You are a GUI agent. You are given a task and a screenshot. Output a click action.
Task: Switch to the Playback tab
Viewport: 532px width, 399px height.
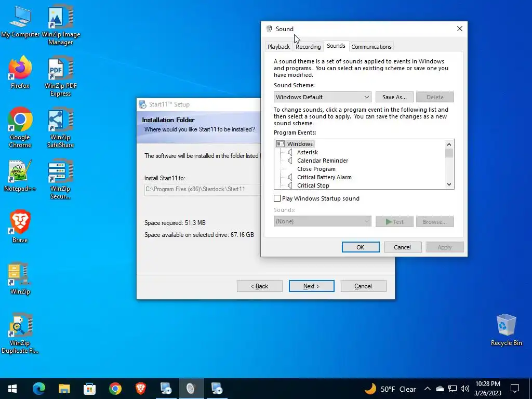pos(278,47)
